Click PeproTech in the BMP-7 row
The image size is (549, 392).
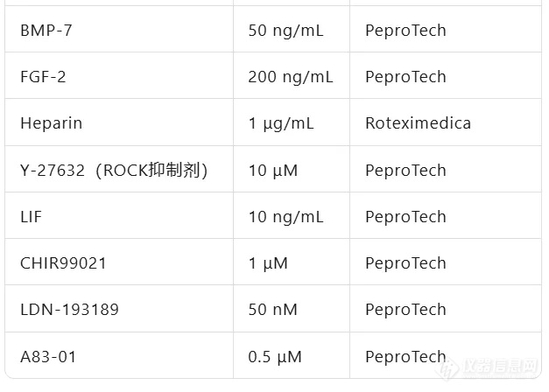405,31
